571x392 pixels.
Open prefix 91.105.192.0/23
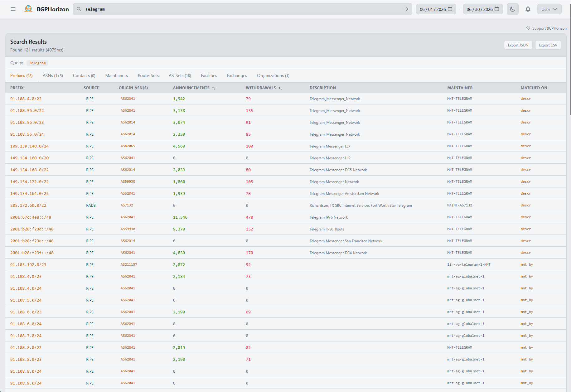[28, 265]
